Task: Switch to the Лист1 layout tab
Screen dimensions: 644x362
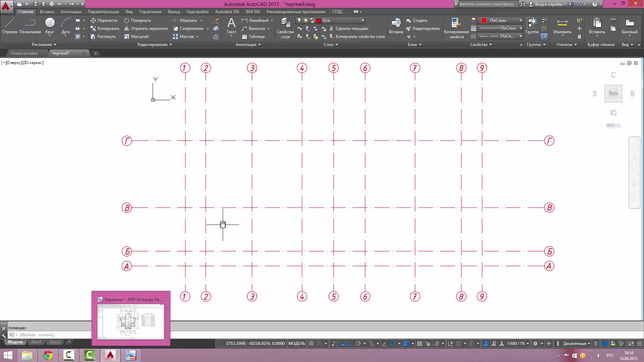Action: click(x=36, y=342)
